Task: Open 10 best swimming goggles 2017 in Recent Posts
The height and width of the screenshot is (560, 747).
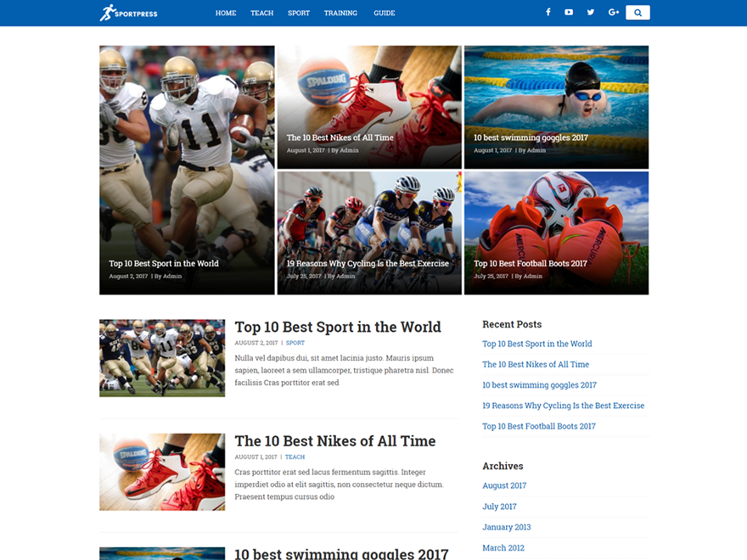Action: [539, 384]
